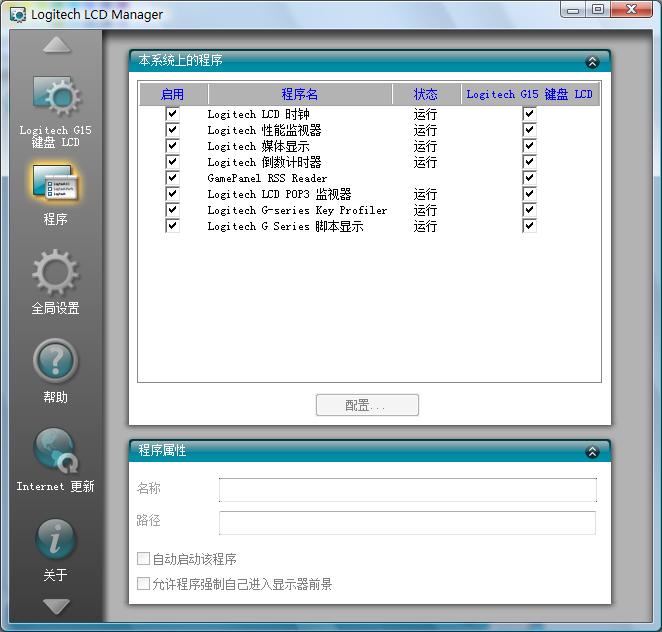Minimize the Logitech LCD Manager window
The width and height of the screenshot is (662, 632).
coord(573,9)
